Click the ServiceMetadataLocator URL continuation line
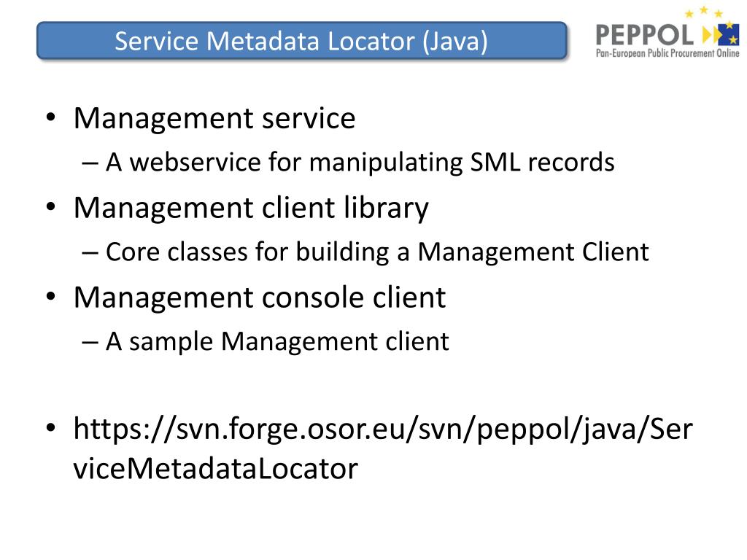The height and width of the screenshot is (560, 747). tap(215, 469)
